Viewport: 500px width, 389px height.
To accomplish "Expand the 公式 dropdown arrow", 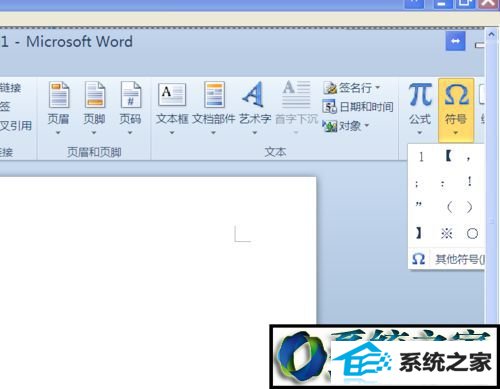I will coord(420,133).
